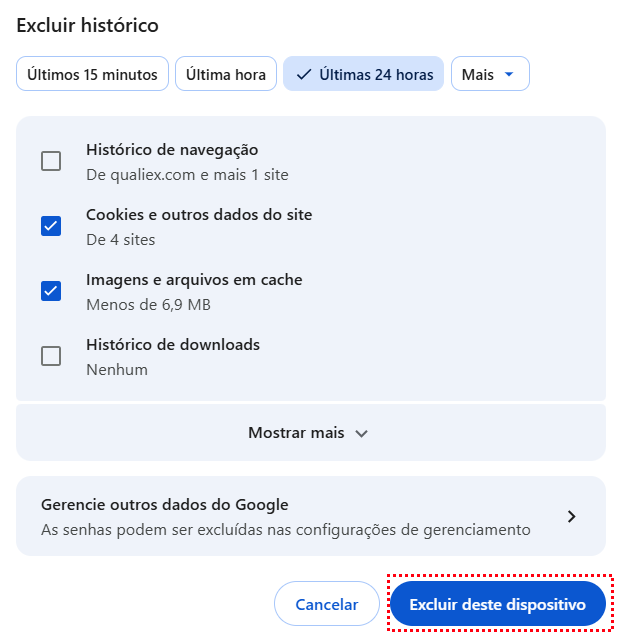
Task: Click the right arrow in the Google data row
Action: 571,516
